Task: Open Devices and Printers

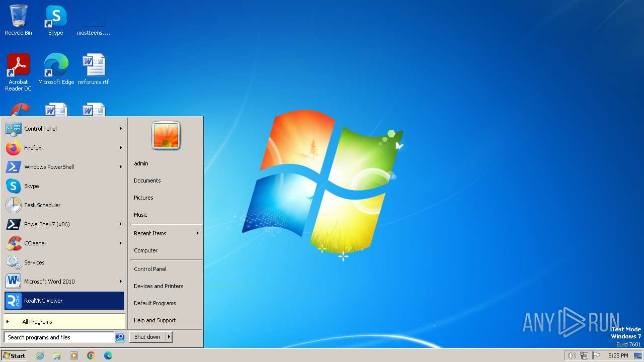Action: (166, 286)
